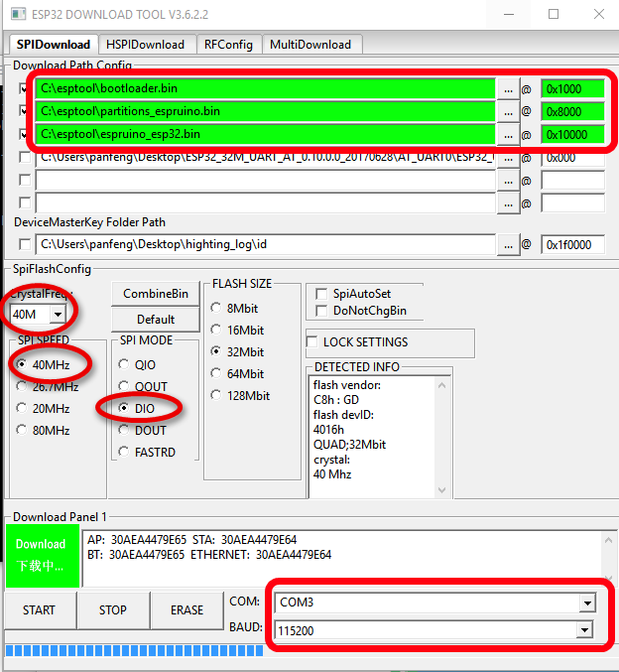Select the DOUT SPI mode
The image size is (619, 672).
click(x=142, y=430)
